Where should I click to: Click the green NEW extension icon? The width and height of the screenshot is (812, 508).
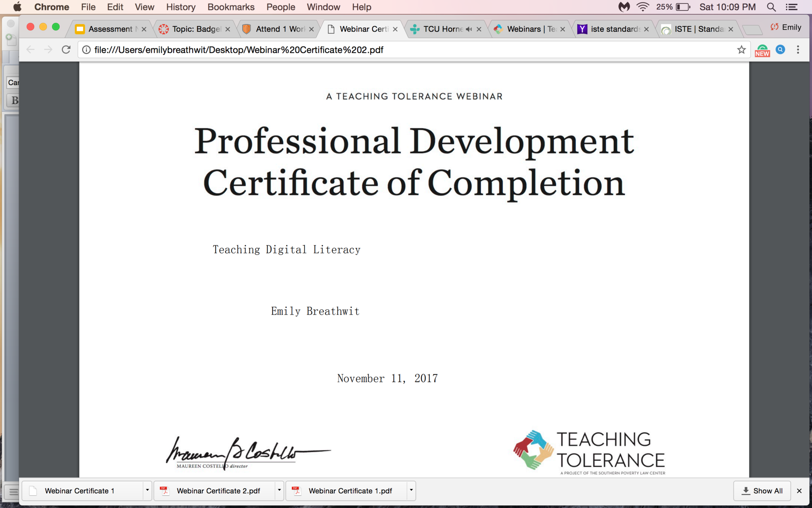(x=762, y=50)
